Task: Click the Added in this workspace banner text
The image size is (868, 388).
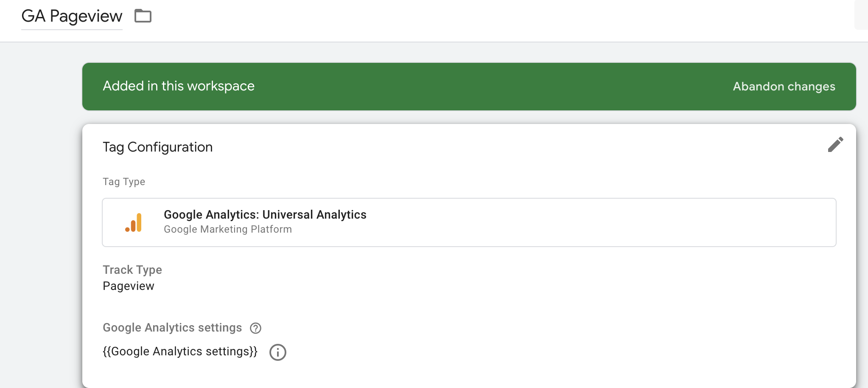Action: [x=179, y=86]
